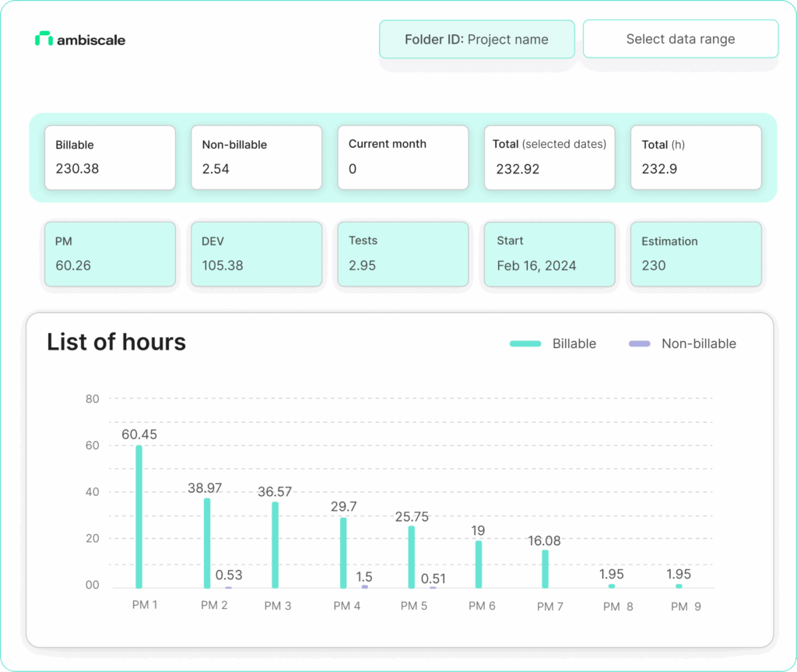Click the Estimation tile
797x672 pixels.
695,254
